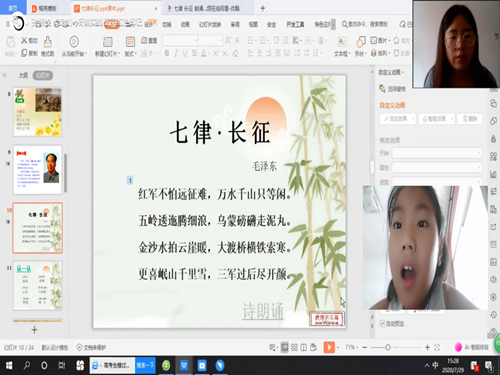Start slideshow with orange play button
500x375 pixels.
(329, 347)
